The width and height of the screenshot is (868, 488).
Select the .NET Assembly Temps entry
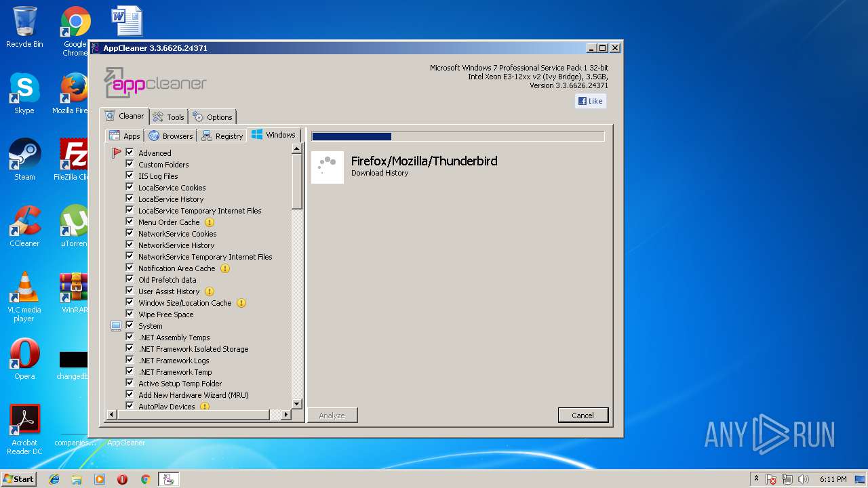174,338
